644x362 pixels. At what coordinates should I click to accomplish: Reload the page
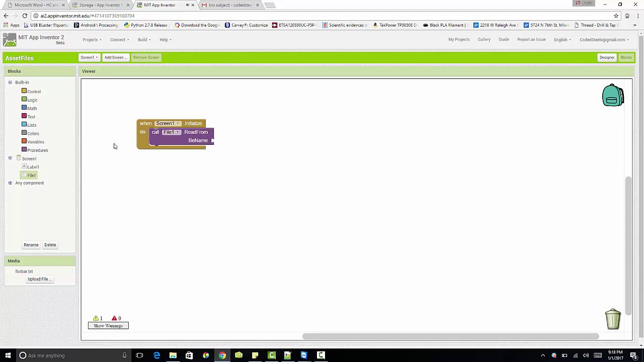click(x=24, y=16)
